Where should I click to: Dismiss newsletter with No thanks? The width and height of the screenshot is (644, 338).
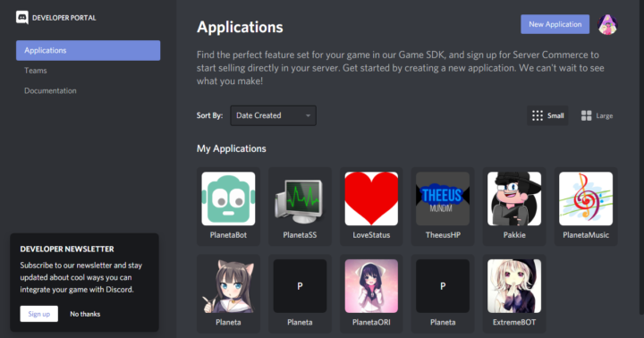(x=85, y=314)
